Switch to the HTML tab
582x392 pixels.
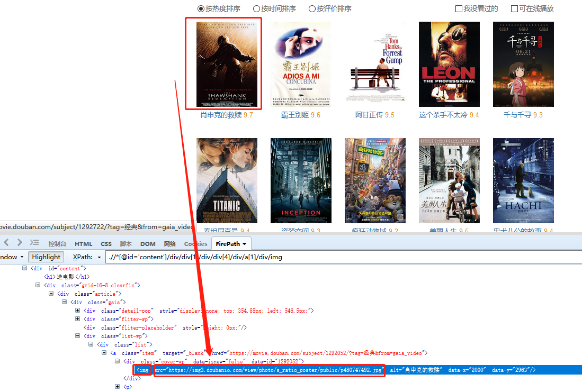tap(84, 244)
